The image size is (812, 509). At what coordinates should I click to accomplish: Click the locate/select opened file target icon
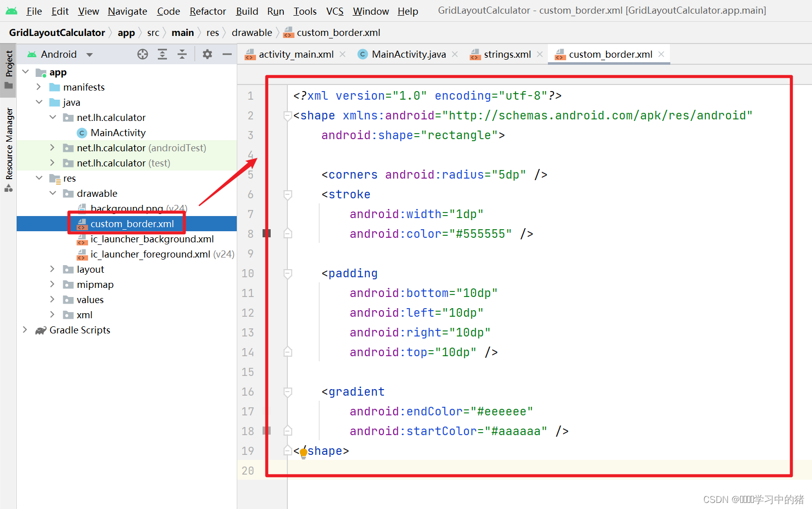point(143,54)
